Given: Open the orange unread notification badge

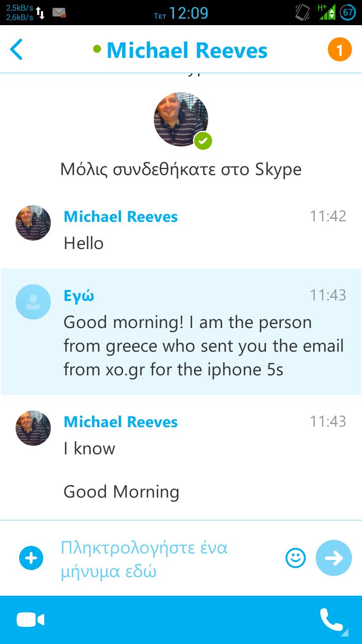Looking at the screenshot, I should [x=339, y=50].
